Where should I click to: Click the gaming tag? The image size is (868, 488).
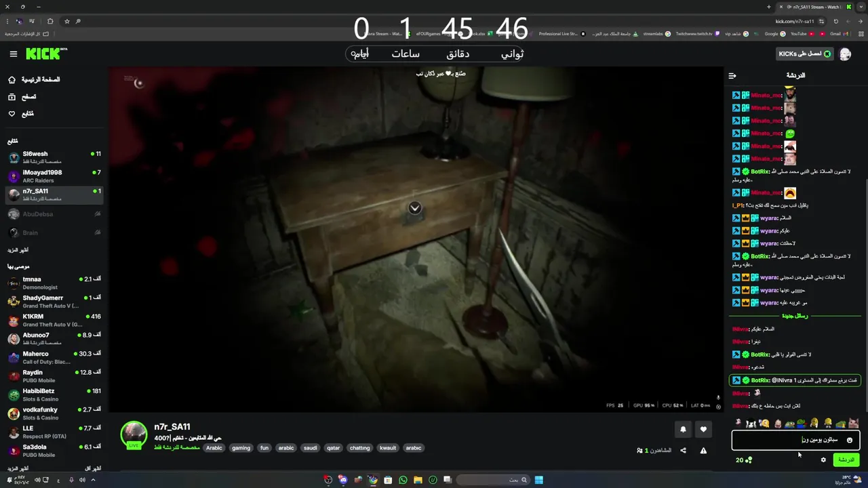click(x=241, y=448)
